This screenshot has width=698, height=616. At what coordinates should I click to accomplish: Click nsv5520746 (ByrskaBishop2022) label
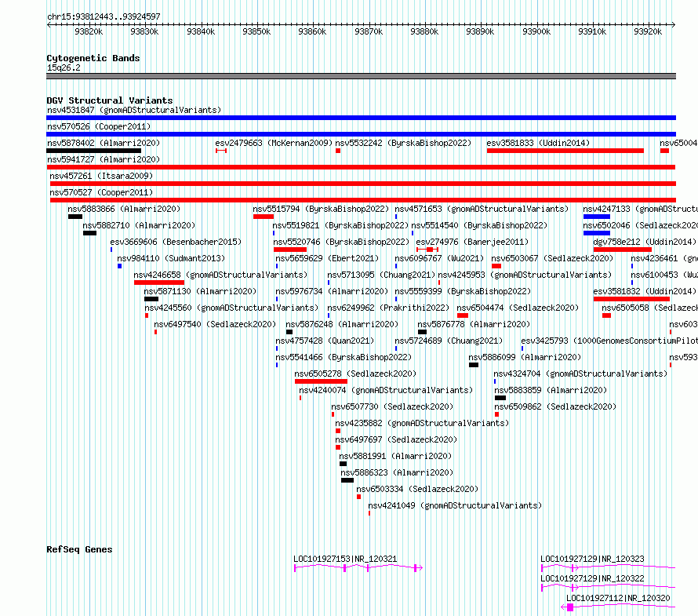(x=341, y=242)
